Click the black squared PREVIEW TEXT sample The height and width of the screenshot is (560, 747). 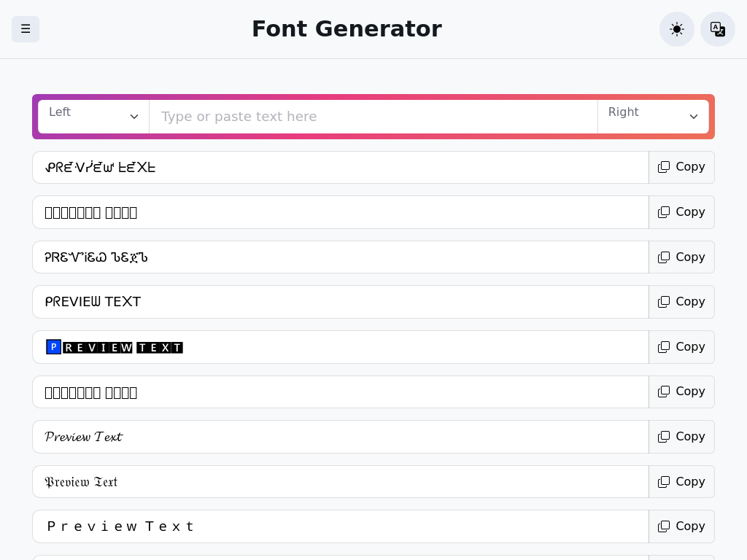(x=115, y=348)
